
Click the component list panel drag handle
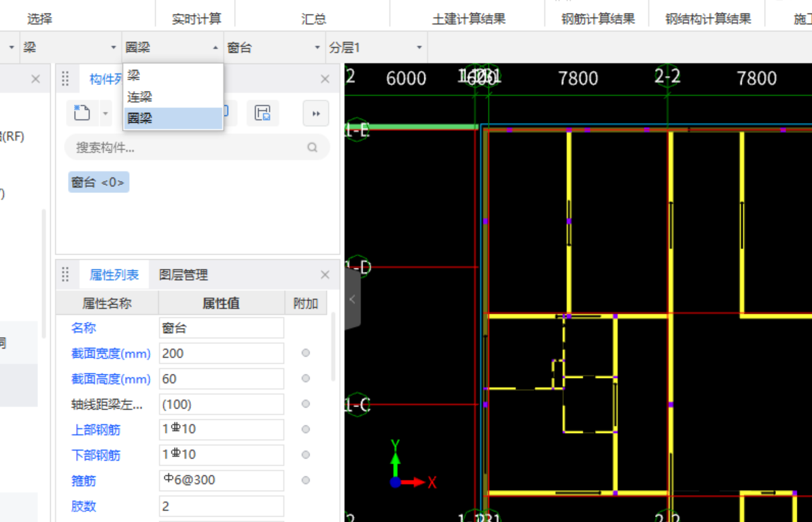click(65, 79)
